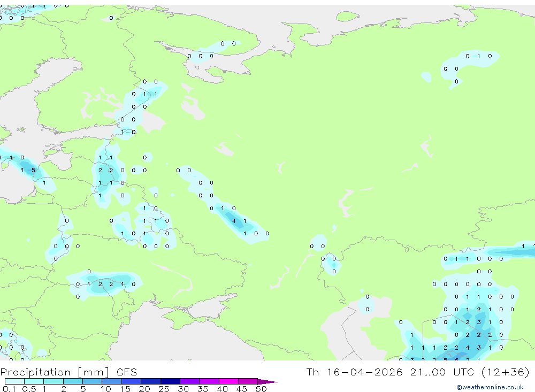The image size is (535, 392).
Task: Click the "20" legend scale label
Action: click(x=144, y=389)
